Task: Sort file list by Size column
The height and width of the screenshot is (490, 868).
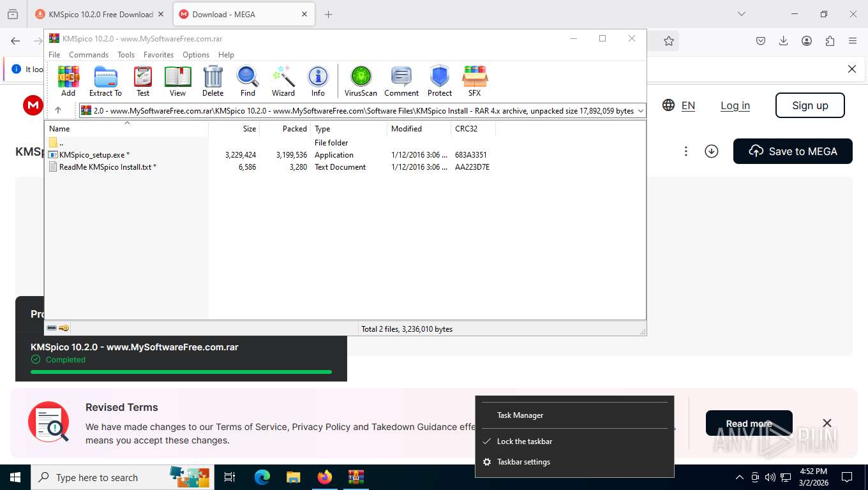Action: pos(234,129)
